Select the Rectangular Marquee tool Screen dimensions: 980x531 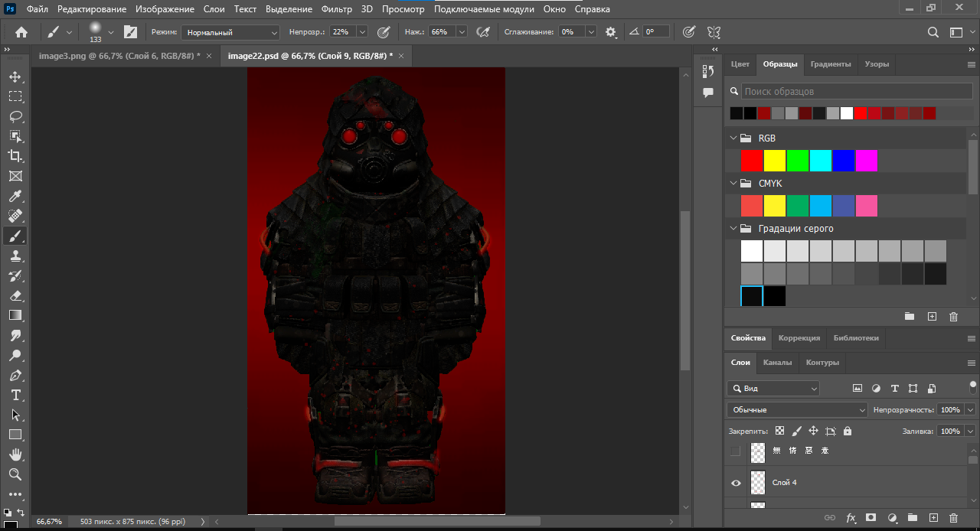15,96
